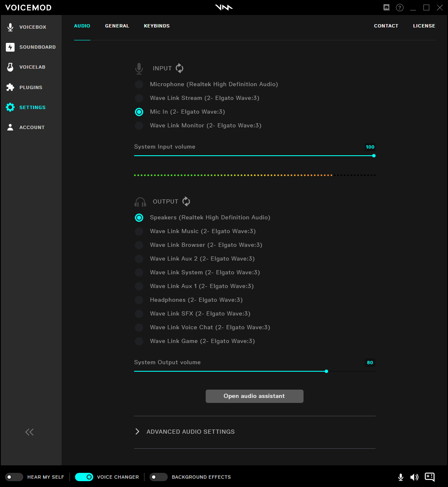The width and height of the screenshot is (448, 487).
Task: Click the Settings gear icon in sidebar
Action: click(10, 107)
